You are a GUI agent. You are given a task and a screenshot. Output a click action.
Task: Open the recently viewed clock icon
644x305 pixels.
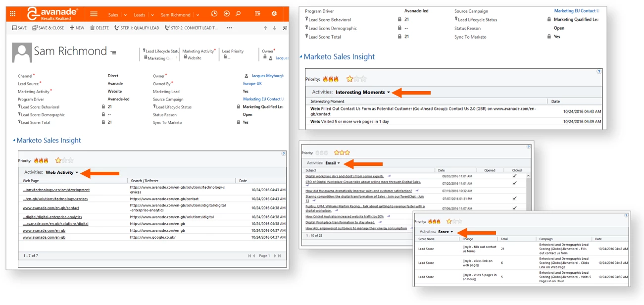coord(214,14)
